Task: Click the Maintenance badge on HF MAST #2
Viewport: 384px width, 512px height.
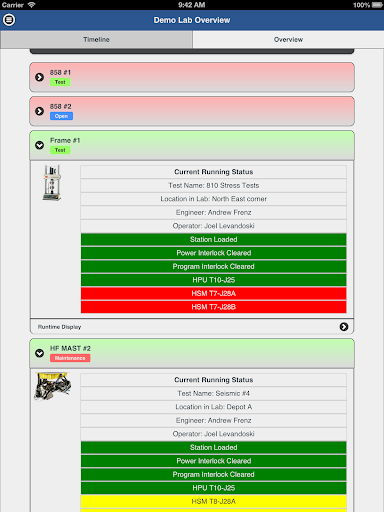Action: [x=70, y=358]
